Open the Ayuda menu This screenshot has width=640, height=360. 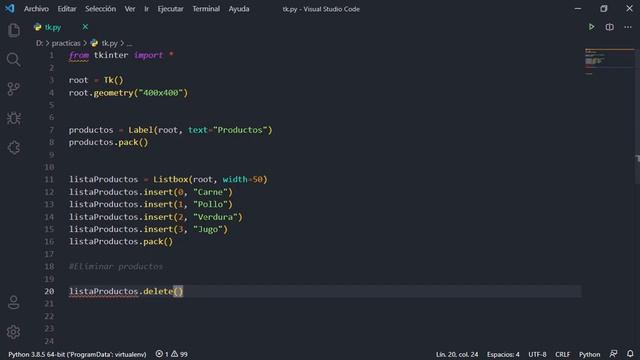coord(239,9)
